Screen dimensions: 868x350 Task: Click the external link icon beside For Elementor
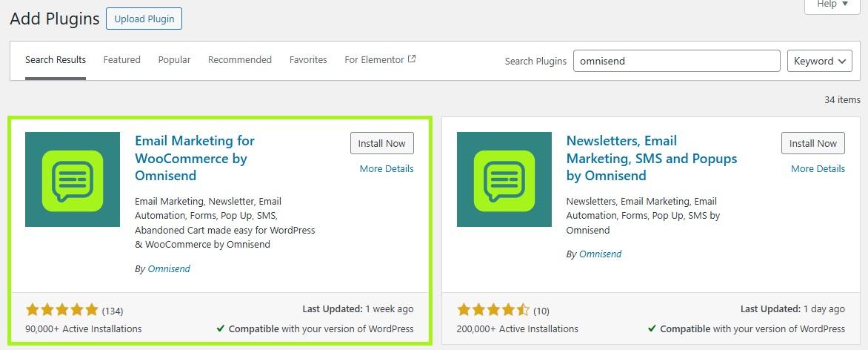(411, 59)
